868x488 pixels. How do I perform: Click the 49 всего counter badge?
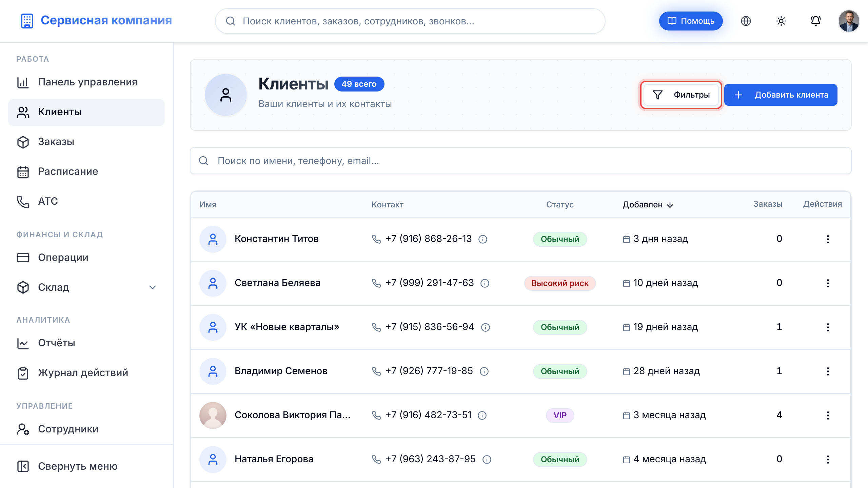(x=359, y=84)
